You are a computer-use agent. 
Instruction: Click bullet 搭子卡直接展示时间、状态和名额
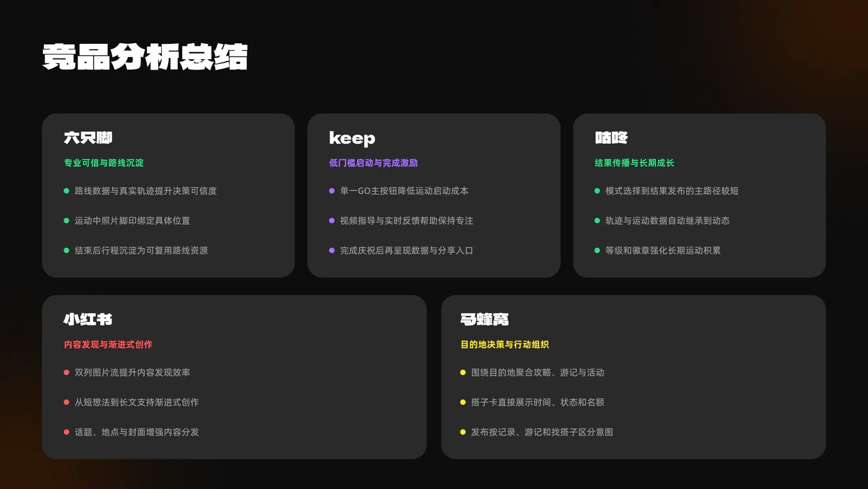coord(538,402)
